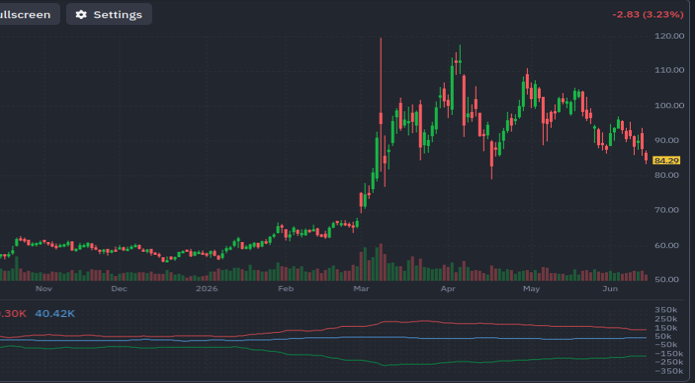Image resolution: width=695 pixels, height=383 pixels.
Task: Click the May date axis label
Action: (531, 289)
